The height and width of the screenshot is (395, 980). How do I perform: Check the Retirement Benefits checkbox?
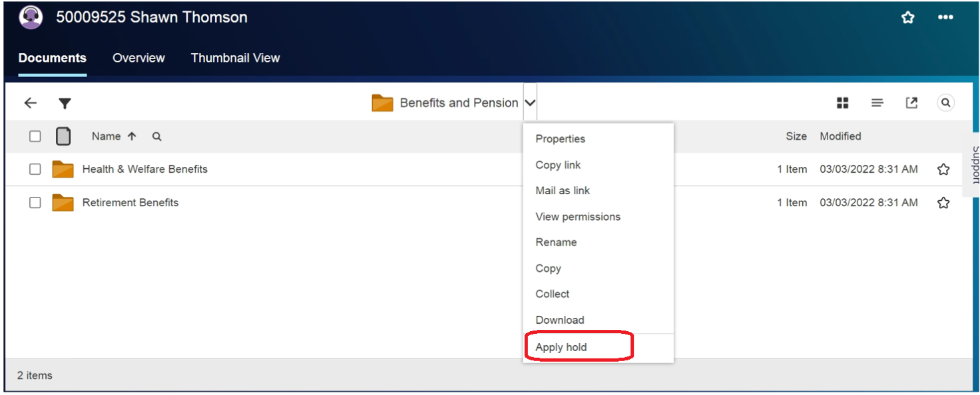(x=35, y=203)
